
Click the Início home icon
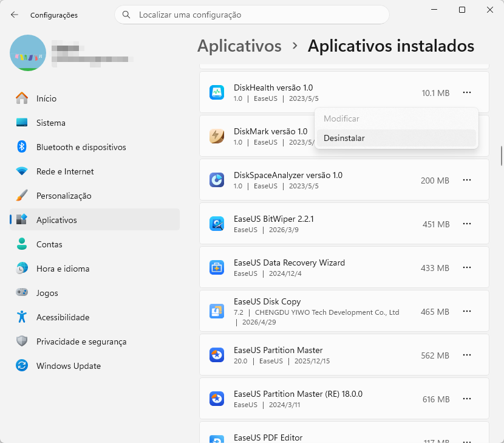(x=22, y=98)
